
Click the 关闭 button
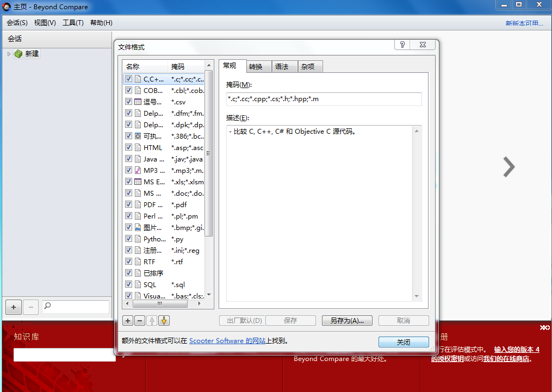tap(404, 342)
